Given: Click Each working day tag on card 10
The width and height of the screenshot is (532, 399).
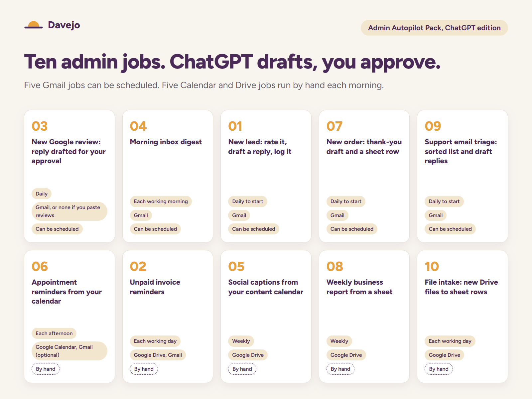Looking at the screenshot, I should tap(450, 341).
